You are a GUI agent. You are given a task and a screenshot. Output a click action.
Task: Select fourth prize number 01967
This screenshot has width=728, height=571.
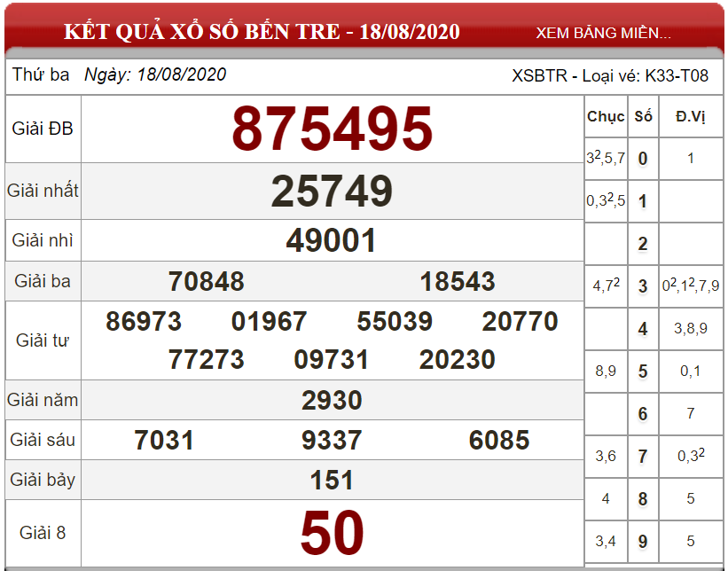269,321
